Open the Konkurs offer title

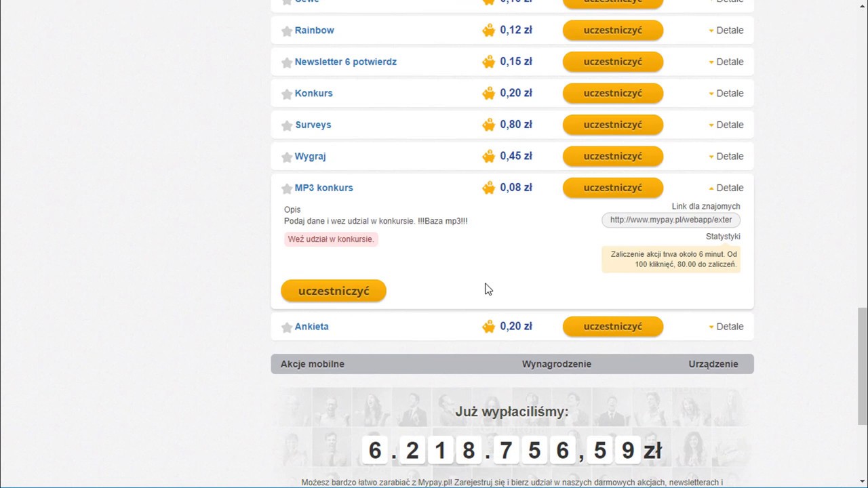coord(313,94)
